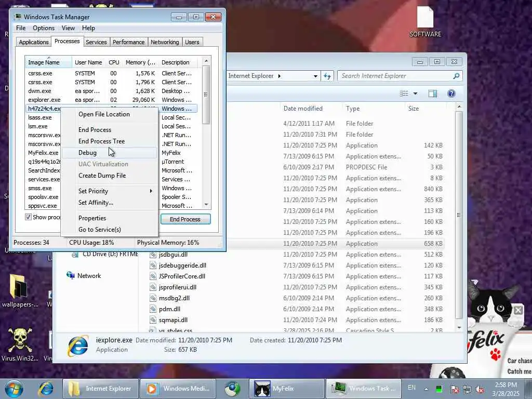This screenshot has height=399, width=532.
Task: Click the muted volume tray icon
Action: click(x=480, y=389)
